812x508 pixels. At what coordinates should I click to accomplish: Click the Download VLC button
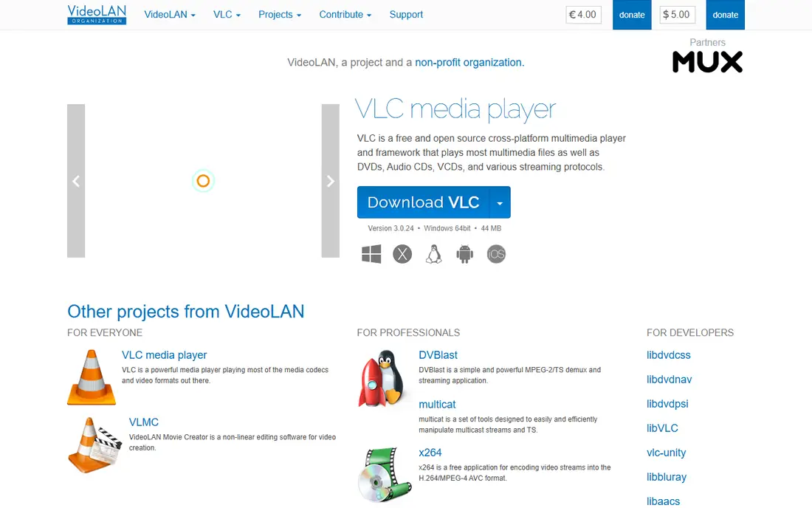[x=423, y=202]
